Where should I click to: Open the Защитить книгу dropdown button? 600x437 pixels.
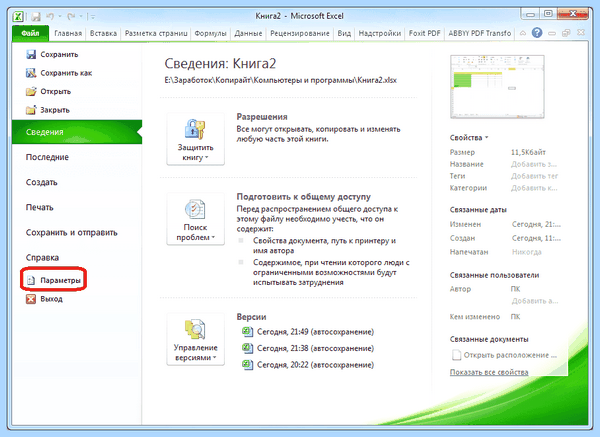(196, 139)
